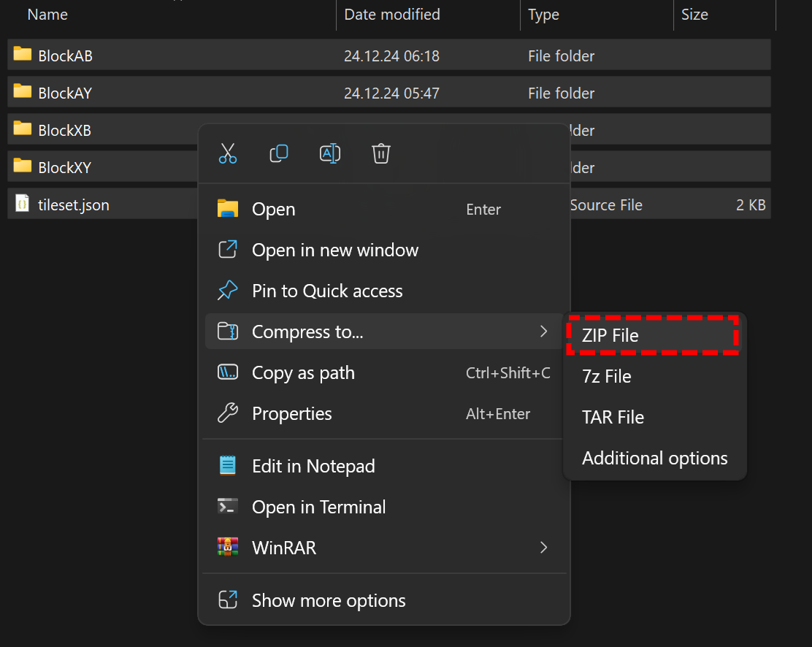Select the BlockAB folder name
This screenshot has height=647, width=812.
[x=65, y=55]
